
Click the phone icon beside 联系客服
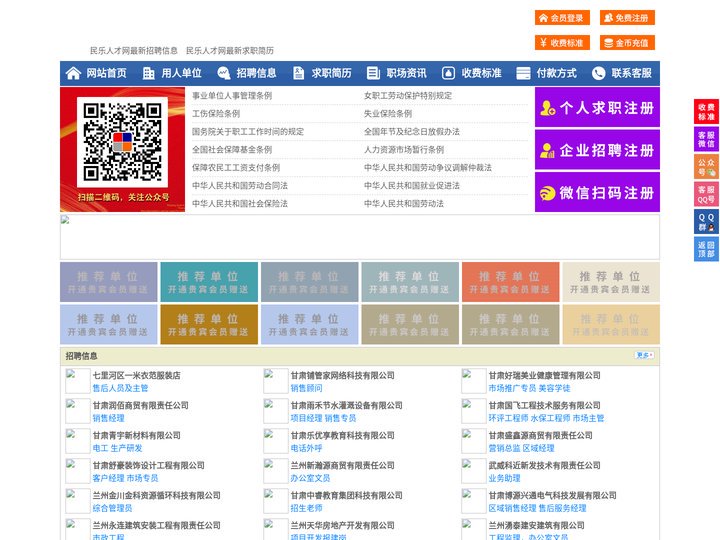pyautogui.click(x=598, y=73)
